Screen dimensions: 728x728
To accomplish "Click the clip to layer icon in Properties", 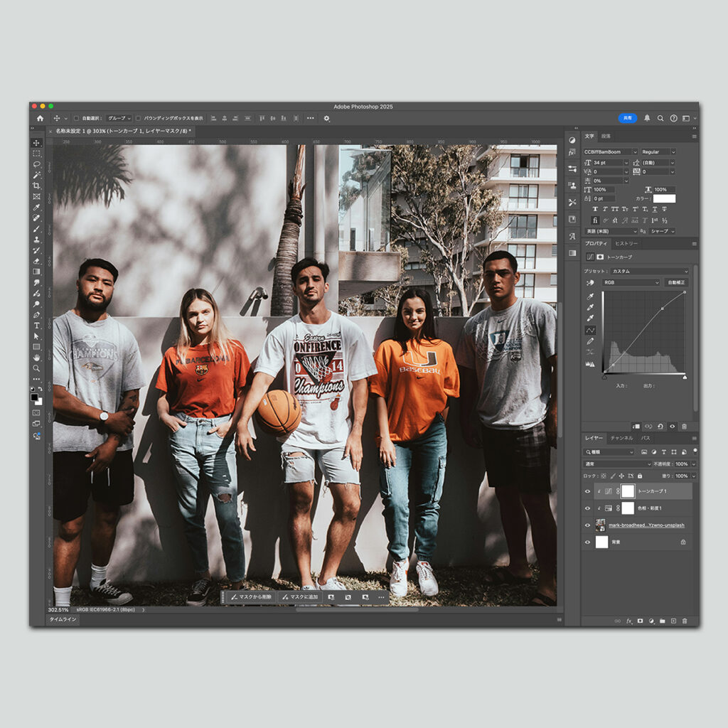I will coord(636,427).
